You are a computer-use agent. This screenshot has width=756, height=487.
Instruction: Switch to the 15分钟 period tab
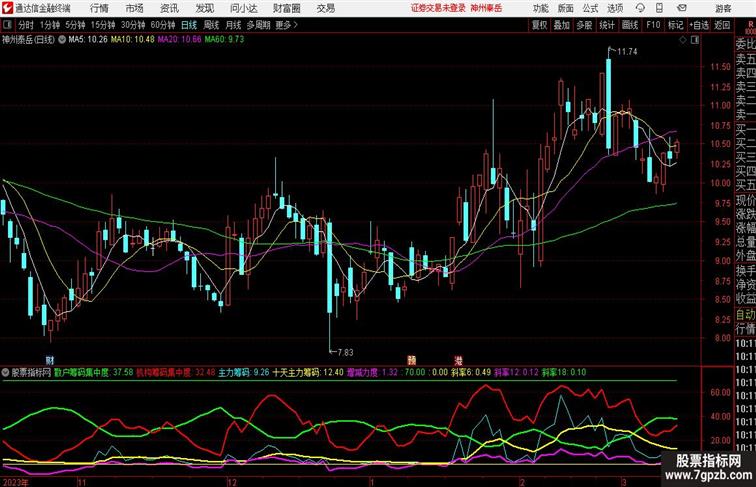click(103, 25)
